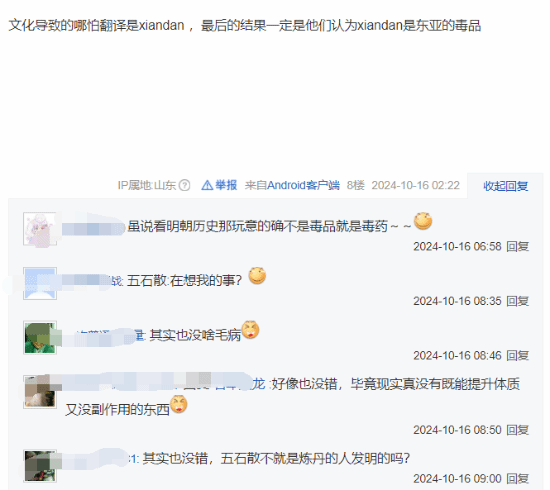Collapse replies via 收起回复
This screenshot has height=490, width=550.
[505, 186]
